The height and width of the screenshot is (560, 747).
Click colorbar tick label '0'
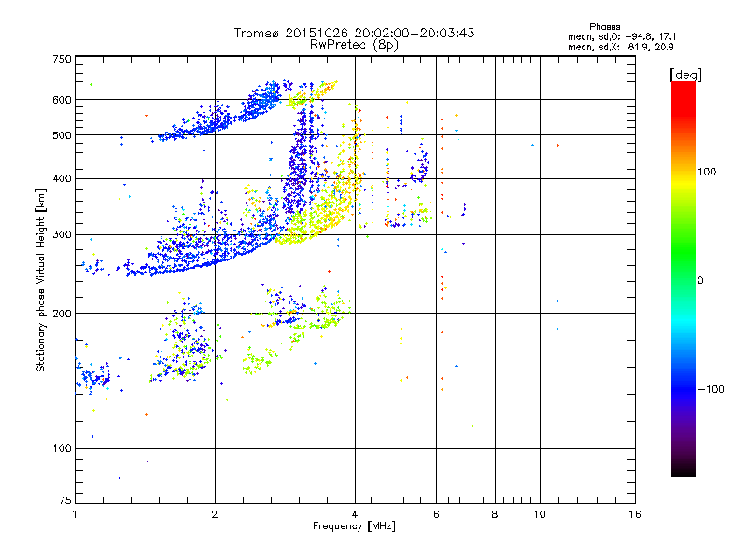click(x=700, y=280)
